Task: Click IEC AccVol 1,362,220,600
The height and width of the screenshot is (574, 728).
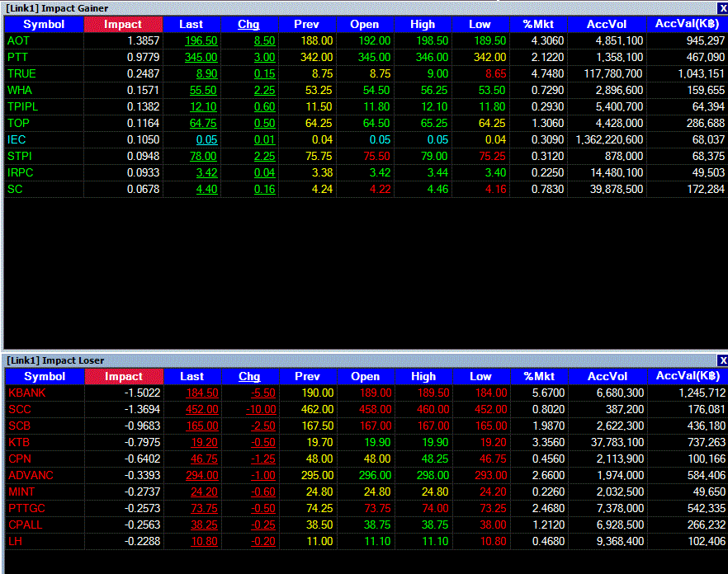Action: [609, 139]
